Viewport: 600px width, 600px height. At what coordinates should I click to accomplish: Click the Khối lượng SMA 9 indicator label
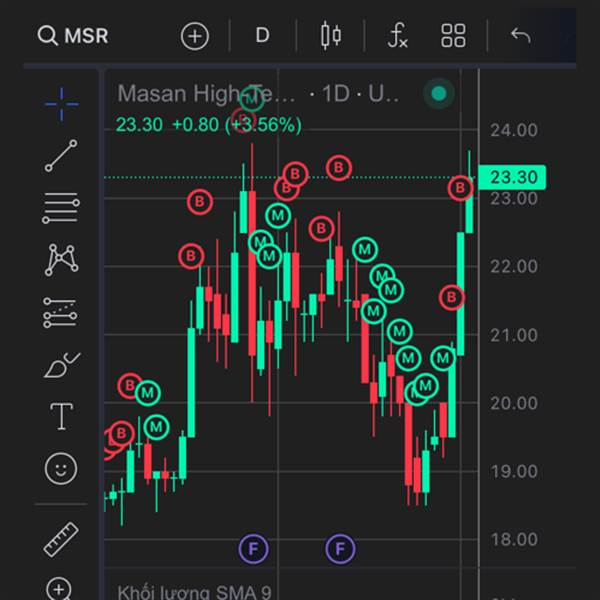[x=194, y=592]
